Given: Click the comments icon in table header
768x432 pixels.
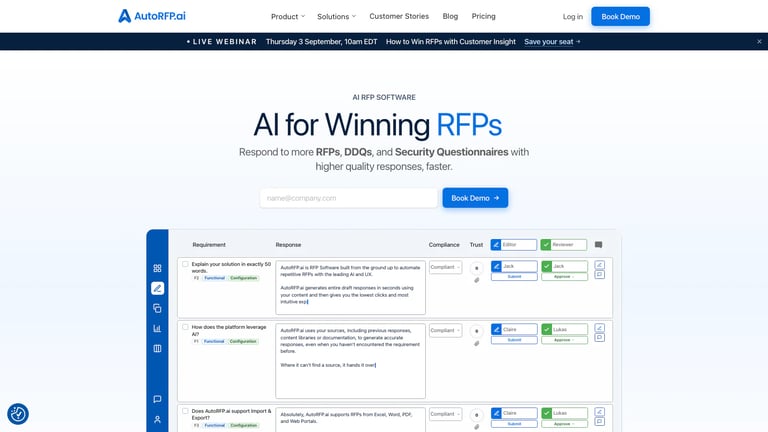Looking at the screenshot, I should 599,244.
